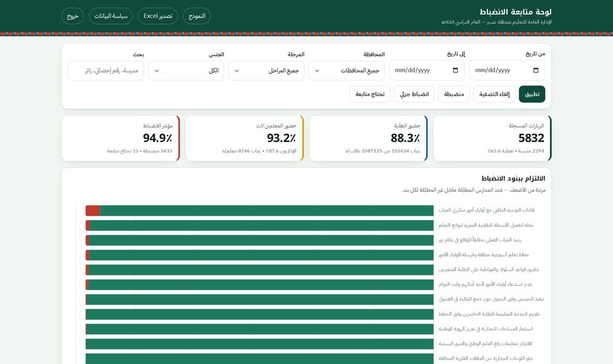The width and height of the screenshot is (613, 364).
Task: Click the label خلو اللوحات الجدارية
Action: (485, 358)
